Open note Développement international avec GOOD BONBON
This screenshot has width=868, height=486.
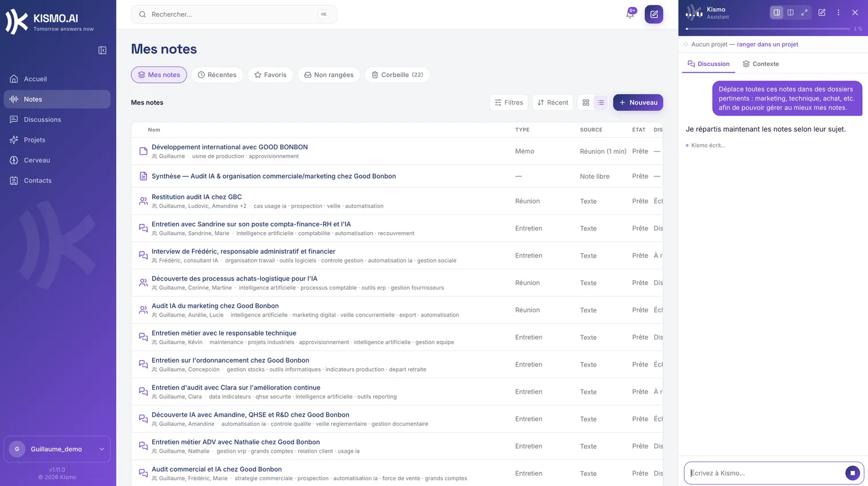[x=230, y=147]
